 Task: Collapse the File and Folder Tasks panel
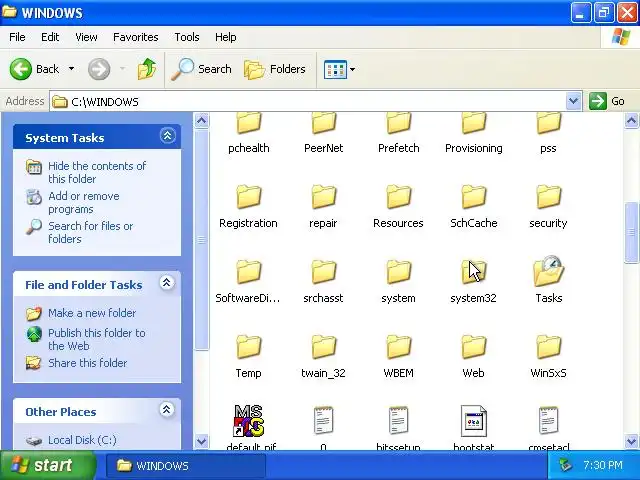167,283
